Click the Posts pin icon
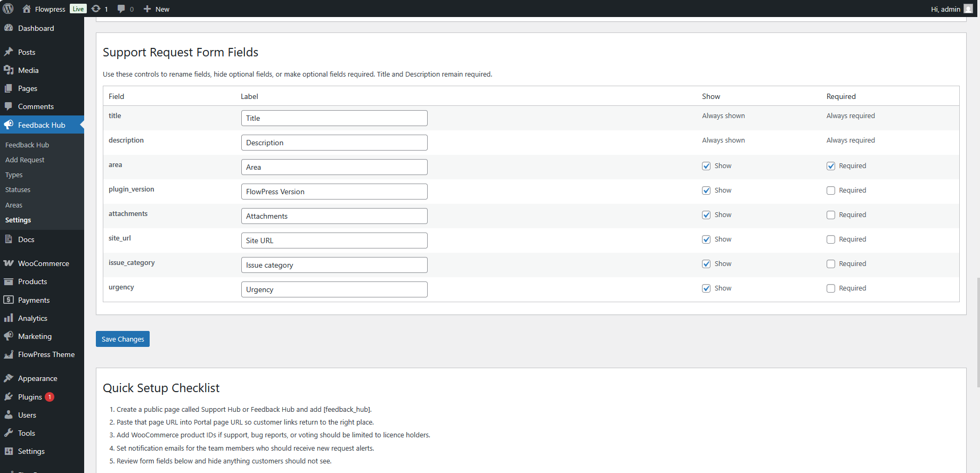 [x=9, y=52]
